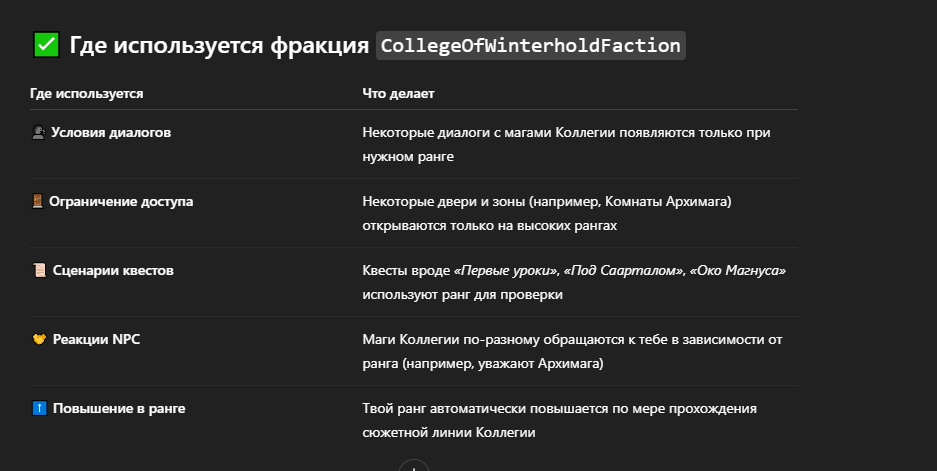Select the "Ограничение доступа" row label
Screen dimensions: 937x471
pyautogui.click(x=122, y=201)
